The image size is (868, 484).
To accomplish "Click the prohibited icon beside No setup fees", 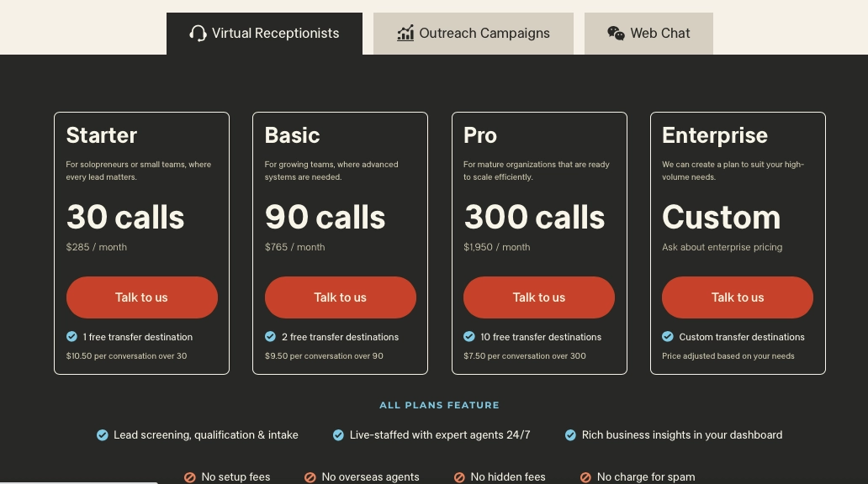I will 190,477.
